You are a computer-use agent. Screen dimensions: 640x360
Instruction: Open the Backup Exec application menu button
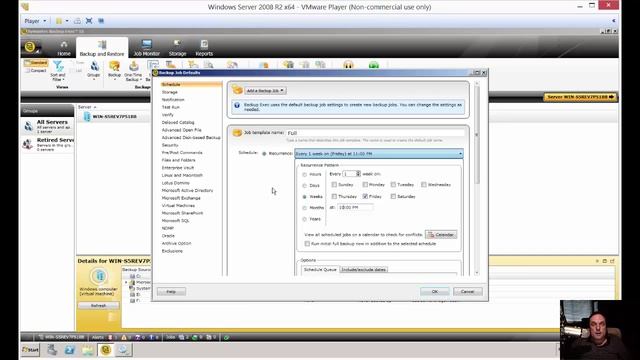(x=31, y=47)
